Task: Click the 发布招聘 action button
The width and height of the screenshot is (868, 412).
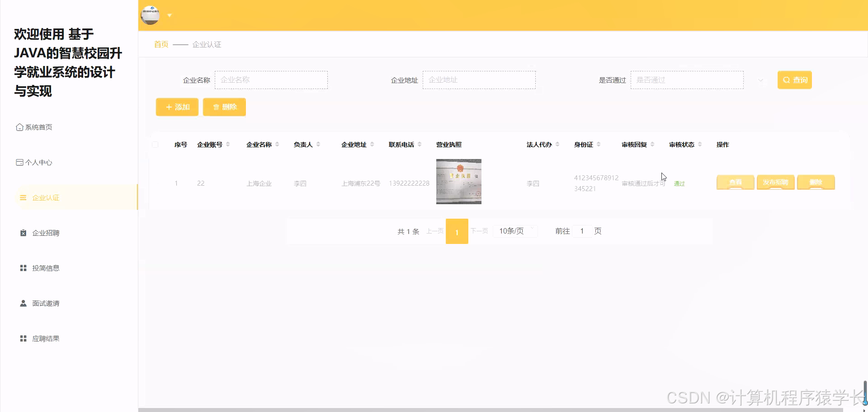Action: pos(775,183)
